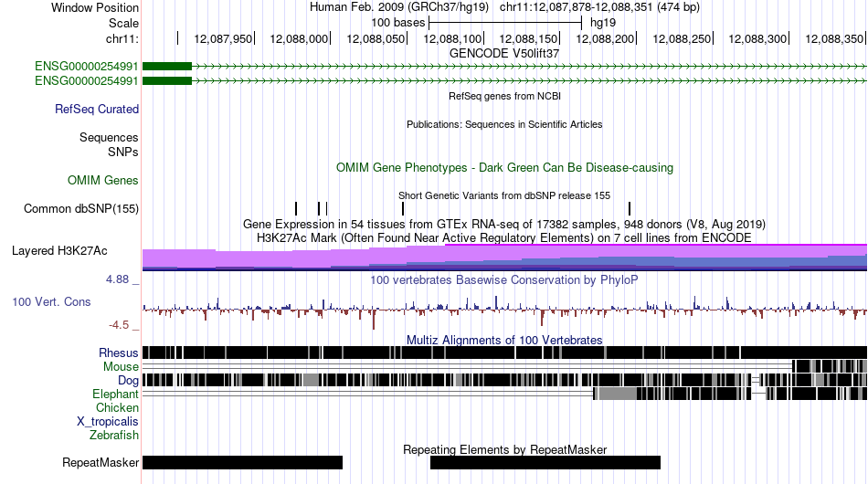Click the SNPs track label
868x484 pixels.
point(123,152)
